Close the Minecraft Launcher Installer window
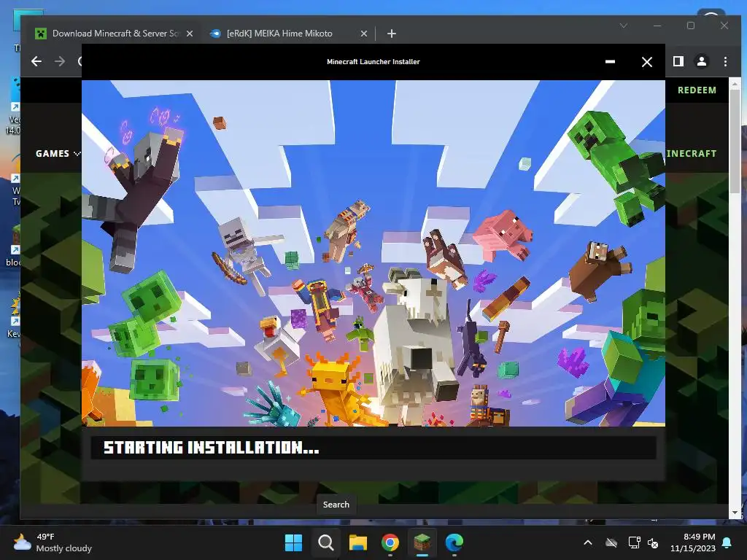 (x=646, y=62)
